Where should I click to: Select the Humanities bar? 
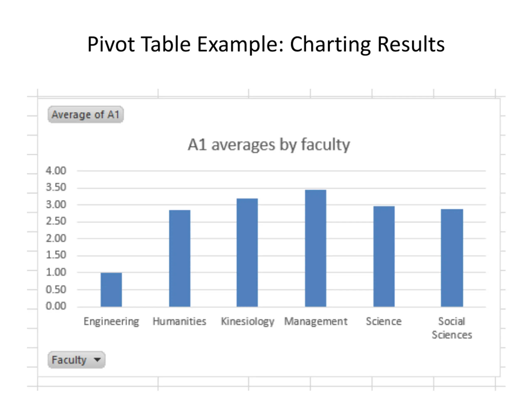tap(180, 258)
